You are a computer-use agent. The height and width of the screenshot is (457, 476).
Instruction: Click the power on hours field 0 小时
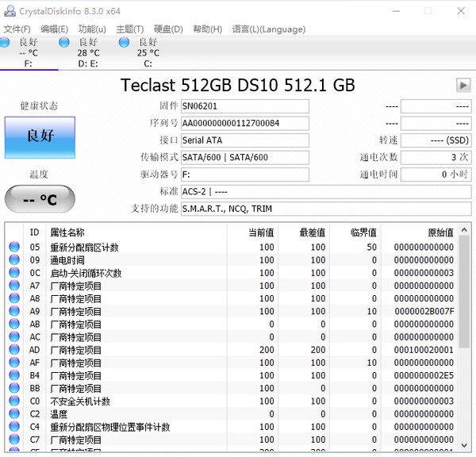click(x=436, y=175)
